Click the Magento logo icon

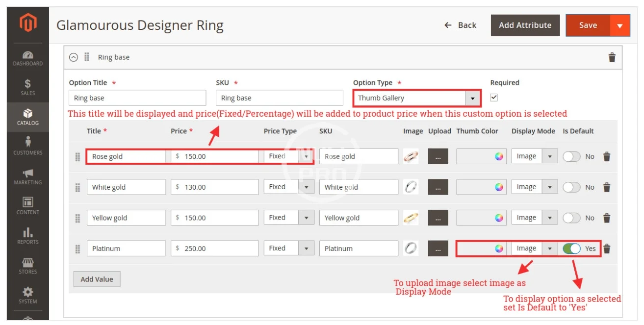(28, 24)
